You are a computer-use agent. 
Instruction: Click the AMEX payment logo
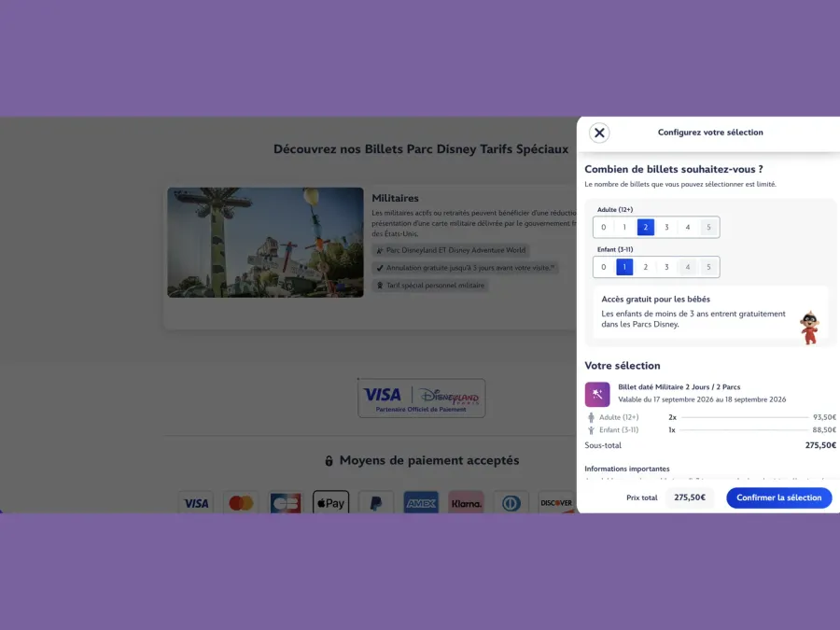(421, 503)
